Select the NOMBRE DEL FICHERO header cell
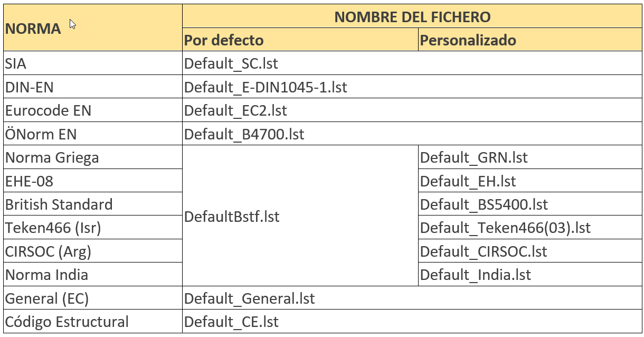Viewport: 644px width, 337px height. pos(412,17)
